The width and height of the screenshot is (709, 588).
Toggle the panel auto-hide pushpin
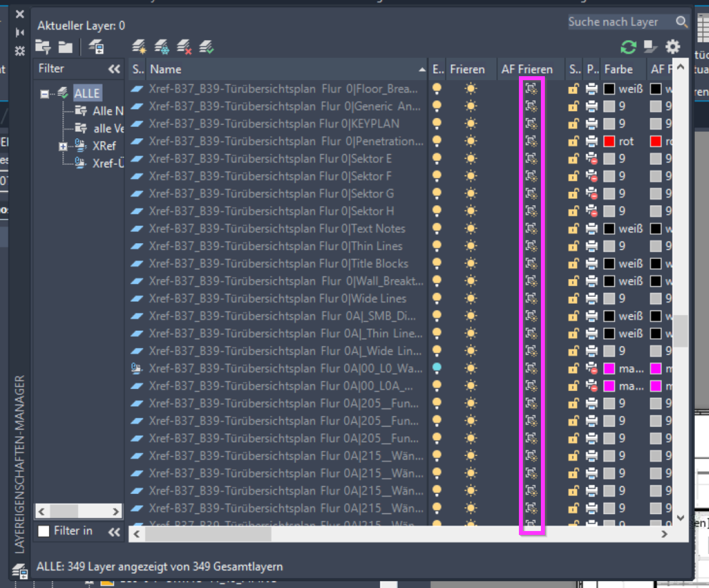(x=20, y=32)
